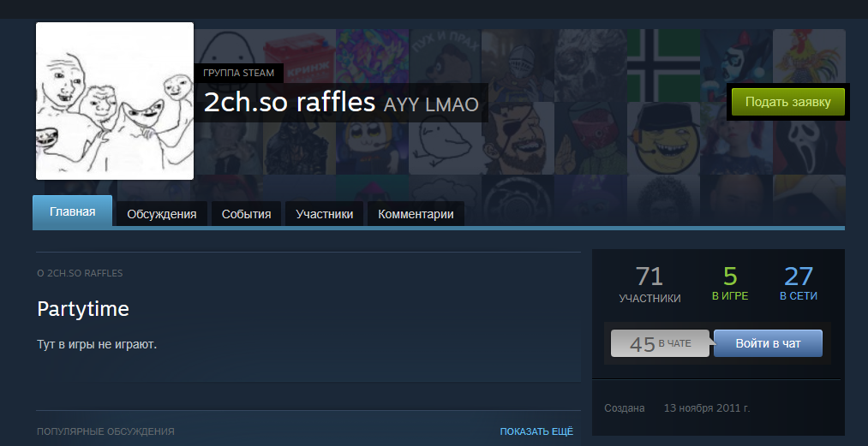Viewport: 868px width, 446px height.
Task: Open the group avatar image
Action: (115, 101)
